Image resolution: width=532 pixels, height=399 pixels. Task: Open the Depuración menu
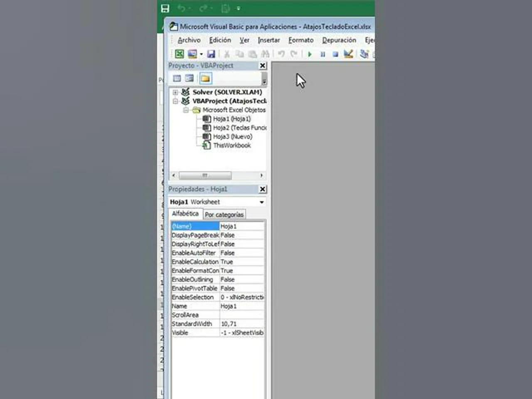[339, 40]
